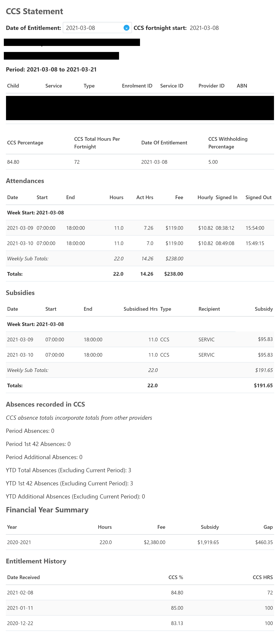Viewport: 280px width, 644px height.
Task: Click the Subsidies section heading
Action: (x=20, y=293)
